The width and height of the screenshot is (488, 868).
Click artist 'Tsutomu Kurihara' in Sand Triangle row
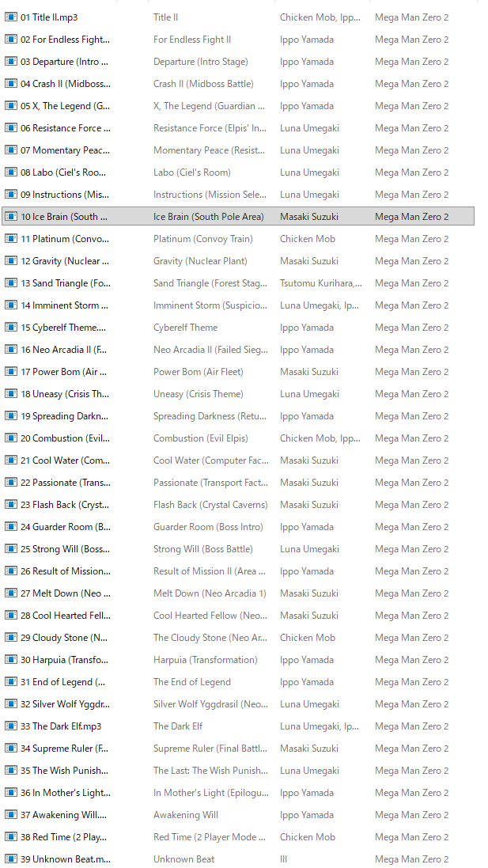click(321, 283)
